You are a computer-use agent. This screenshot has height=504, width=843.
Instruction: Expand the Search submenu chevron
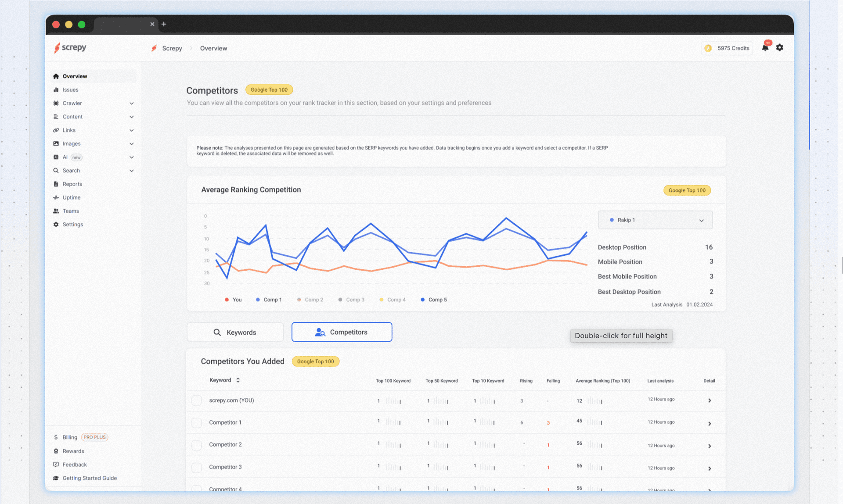(131, 171)
